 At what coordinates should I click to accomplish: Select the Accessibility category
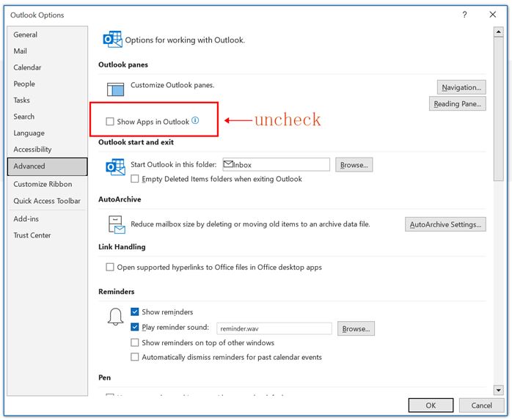[x=48, y=149]
